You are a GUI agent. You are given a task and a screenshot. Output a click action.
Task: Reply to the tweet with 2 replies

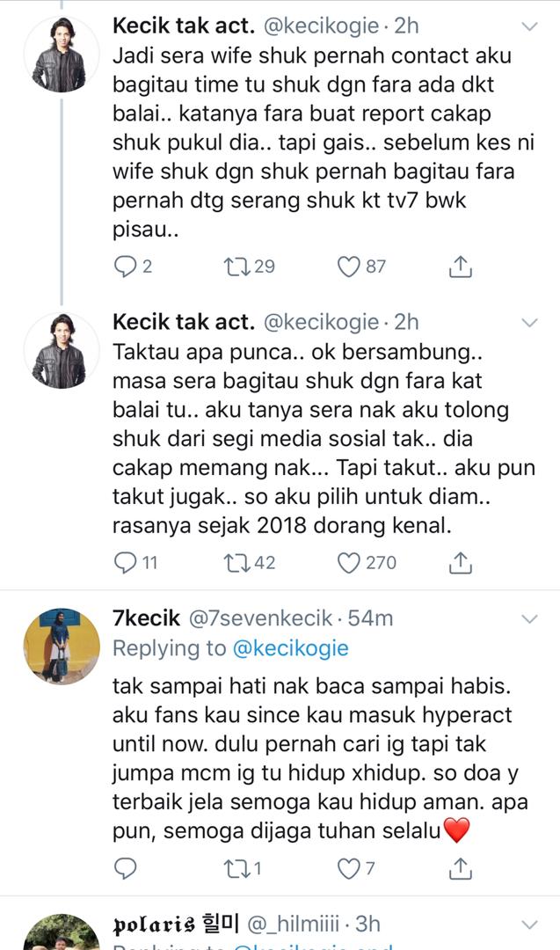125,266
